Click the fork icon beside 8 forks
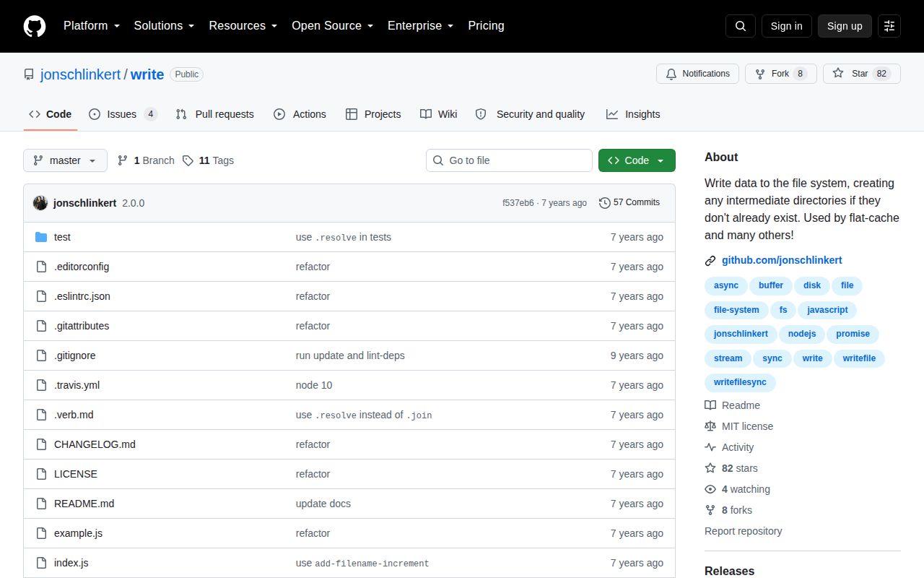 pos(710,510)
